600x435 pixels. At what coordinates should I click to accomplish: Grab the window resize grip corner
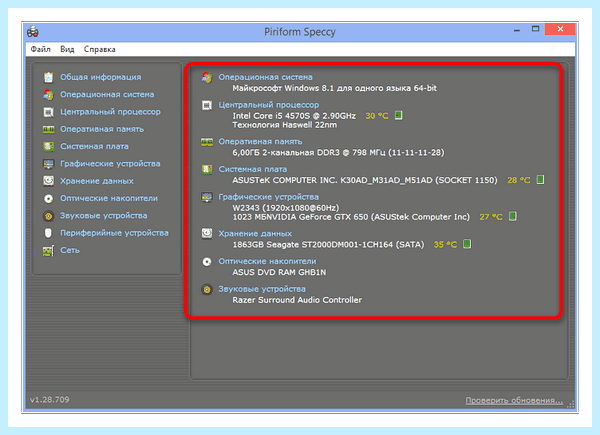pyautogui.click(x=571, y=404)
